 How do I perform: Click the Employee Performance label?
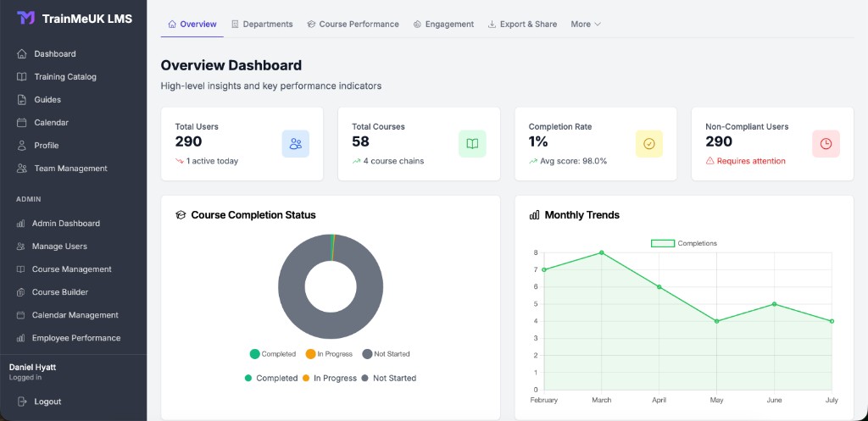(76, 338)
